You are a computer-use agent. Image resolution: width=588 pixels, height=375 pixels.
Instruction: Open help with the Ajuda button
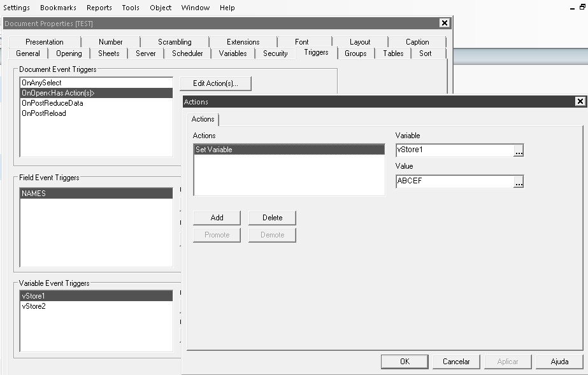click(559, 362)
